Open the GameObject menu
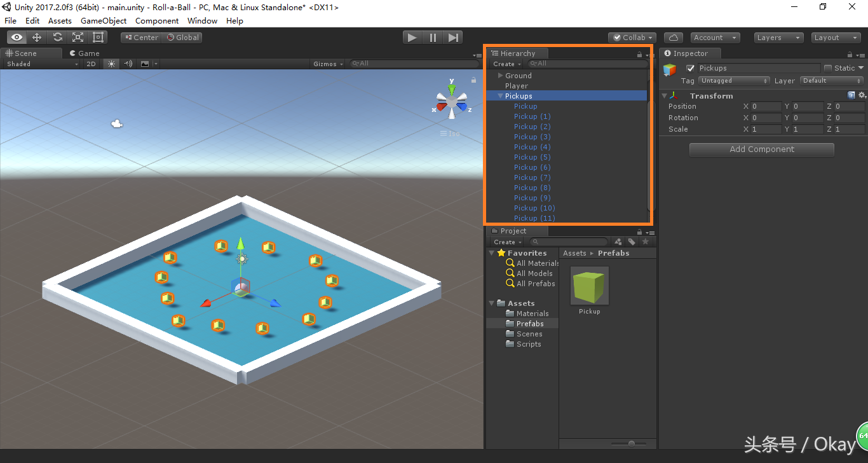Screen dimensions: 868x463 click(104, 20)
